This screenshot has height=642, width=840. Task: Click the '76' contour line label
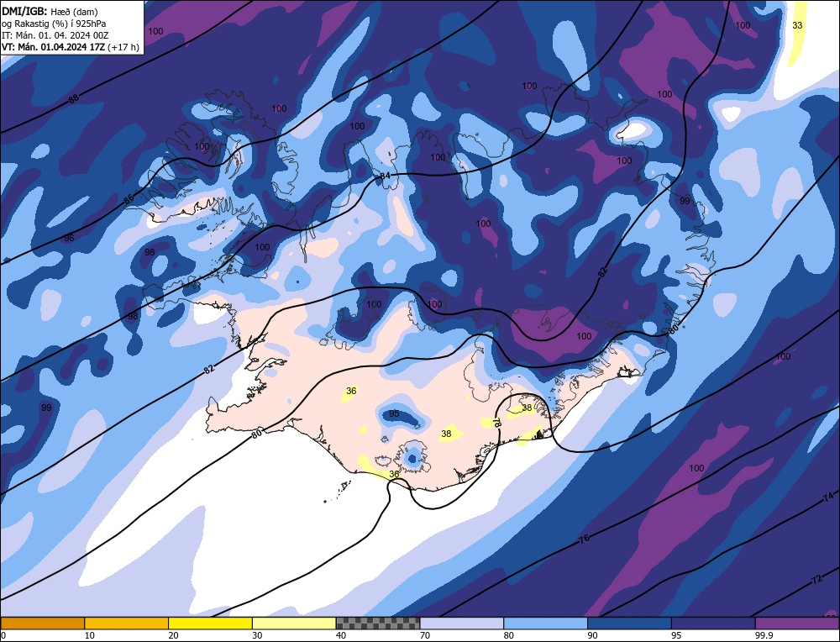585,538
